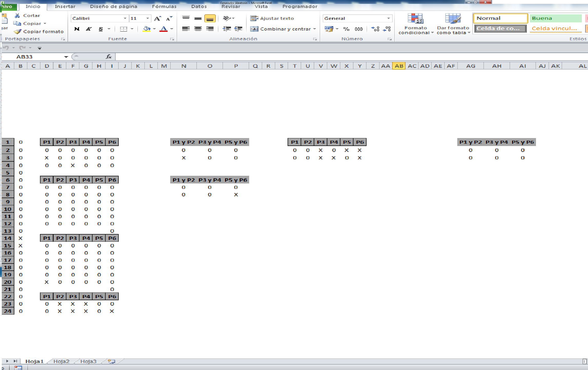This screenshot has height=370, width=588.
Task: Click the Cortar scissors icon
Action: [x=17, y=15]
